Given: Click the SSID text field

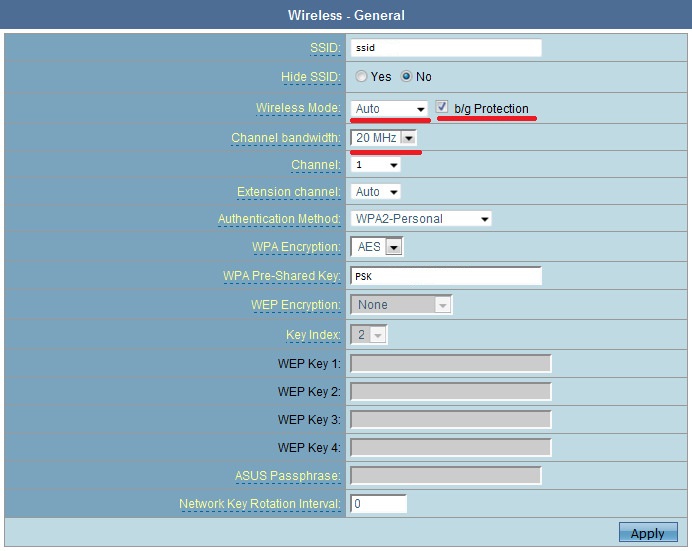Looking at the screenshot, I should (446, 48).
